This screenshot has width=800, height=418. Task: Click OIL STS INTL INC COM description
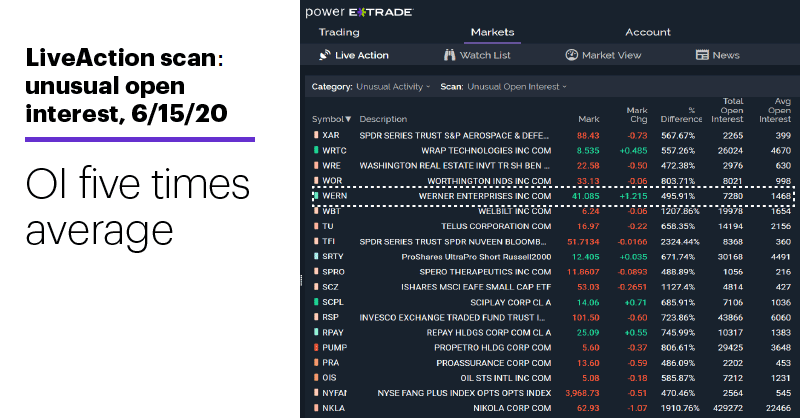[506, 378]
